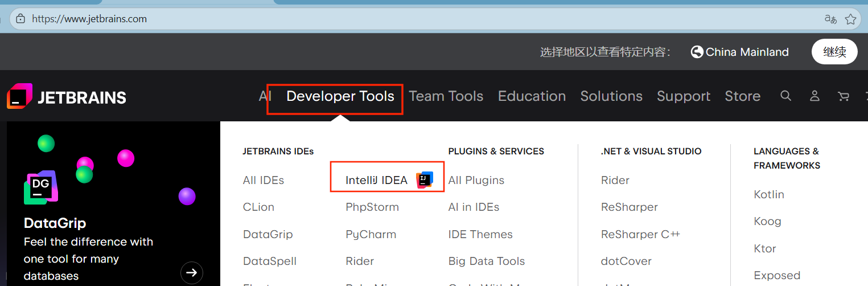Click the 选择地区以查看特定内容 banner text
The image size is (868, 286).
tap(606, 52)
